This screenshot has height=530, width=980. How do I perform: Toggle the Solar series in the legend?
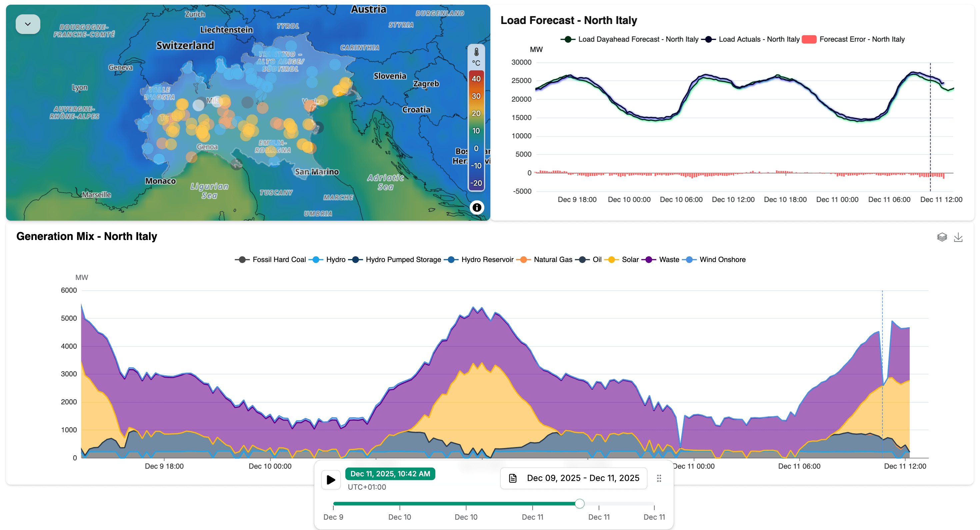click(x=612, y=259)
